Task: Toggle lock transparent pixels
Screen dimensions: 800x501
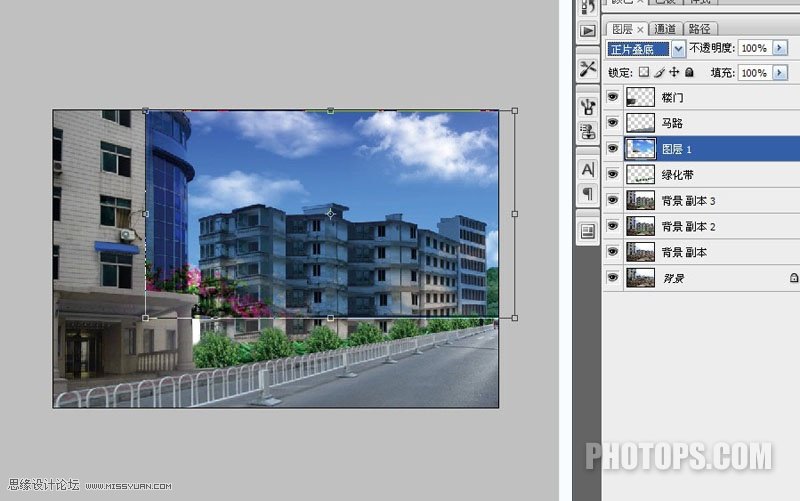Action: click(x=644, y=72)
